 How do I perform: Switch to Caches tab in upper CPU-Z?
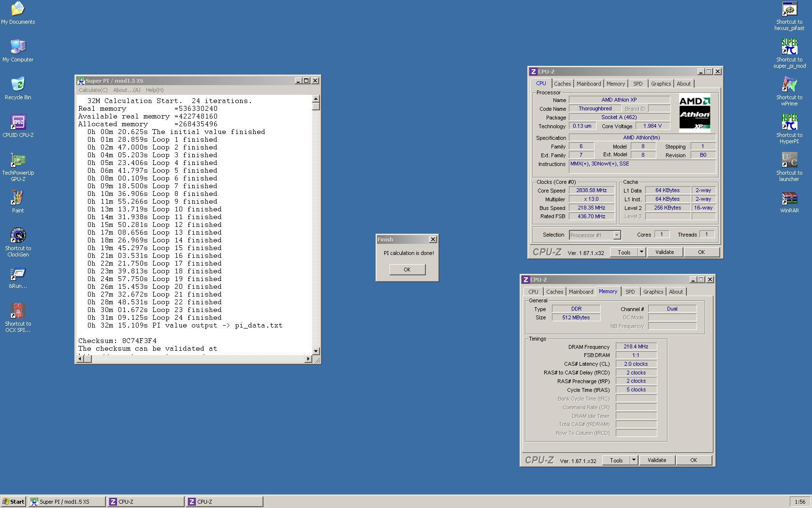pyautogui.click(x=562, y=84)
